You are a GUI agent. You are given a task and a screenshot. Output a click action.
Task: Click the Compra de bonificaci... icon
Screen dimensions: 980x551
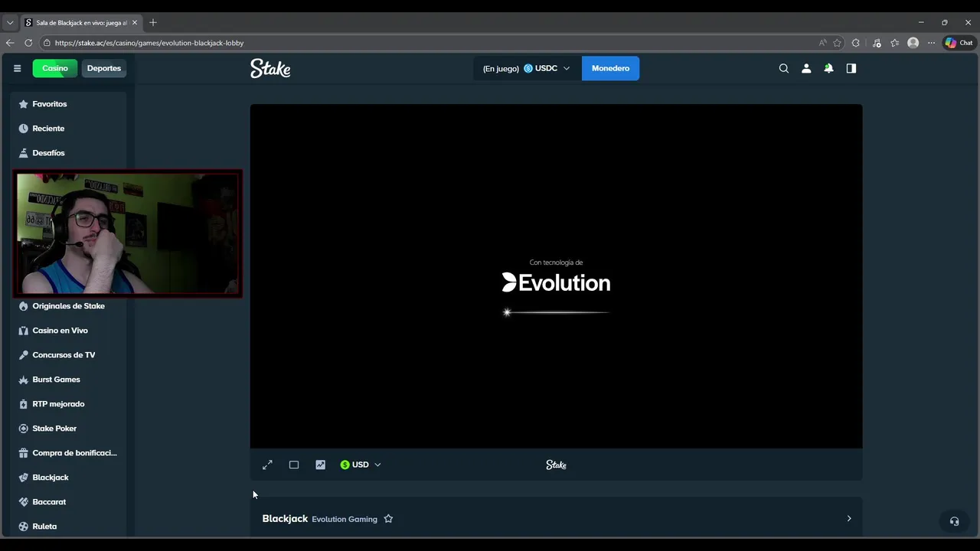point(23,453)
